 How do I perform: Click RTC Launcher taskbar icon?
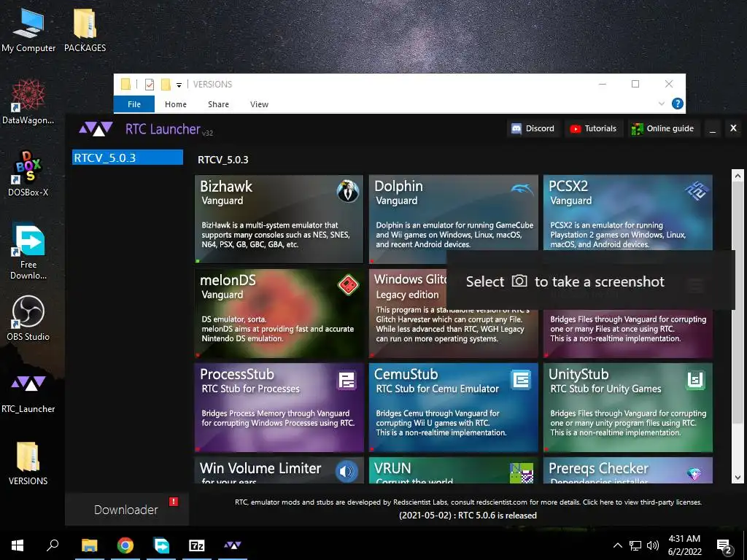[x=233, y=545]
